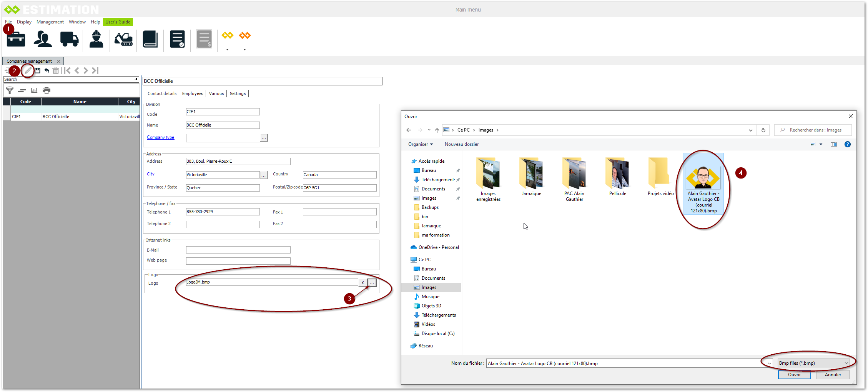Open the file type Bmp files dropdown
The height and width of the screenshot is (392, 868).
(813, 363)
